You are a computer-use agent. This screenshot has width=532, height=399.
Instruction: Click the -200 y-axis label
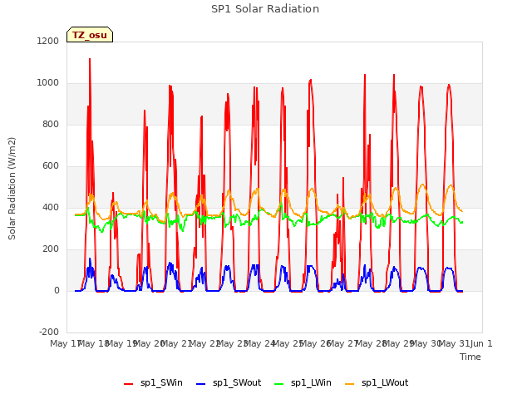pyautogui.click(x=49, y=332)
